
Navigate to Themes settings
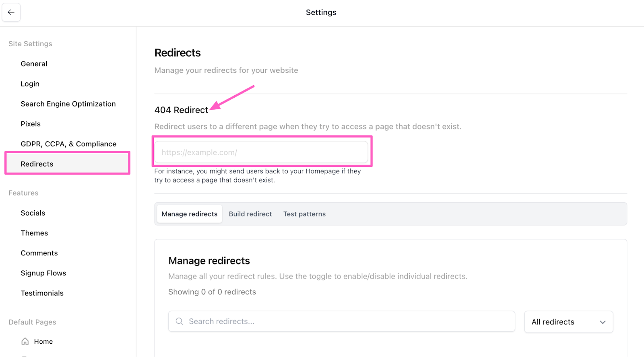pyautogui.click(x=34, y=233)
